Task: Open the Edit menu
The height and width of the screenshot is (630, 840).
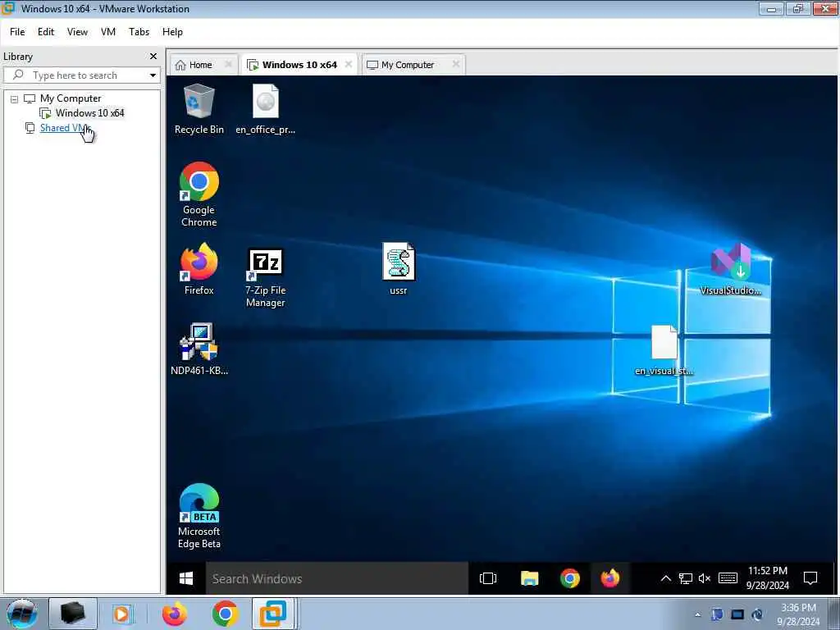Action: (46, 32)
